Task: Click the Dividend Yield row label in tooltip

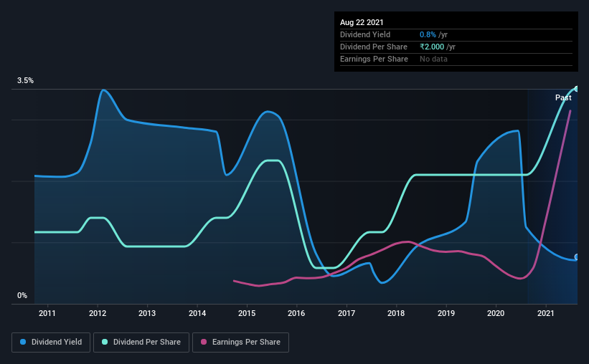Action: tap(365, 34)
